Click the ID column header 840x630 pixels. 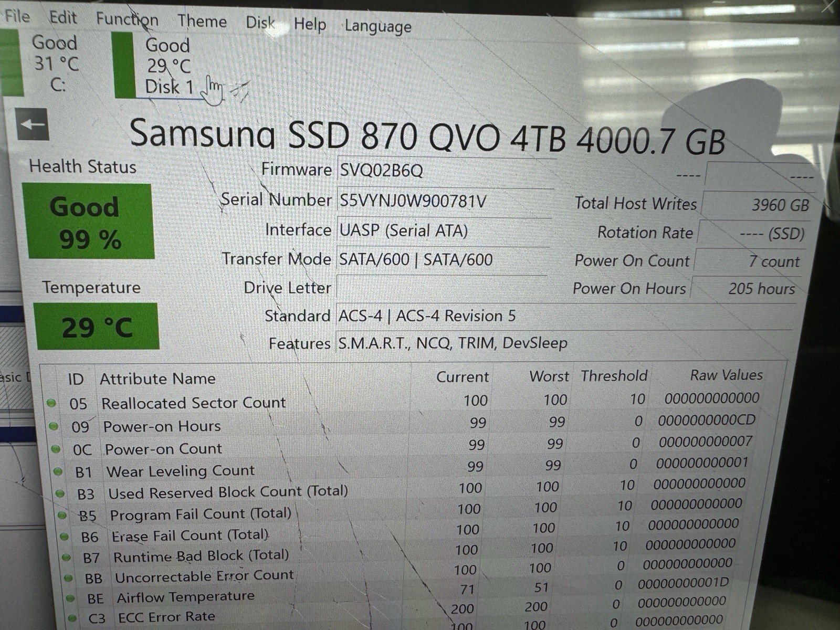76,379
